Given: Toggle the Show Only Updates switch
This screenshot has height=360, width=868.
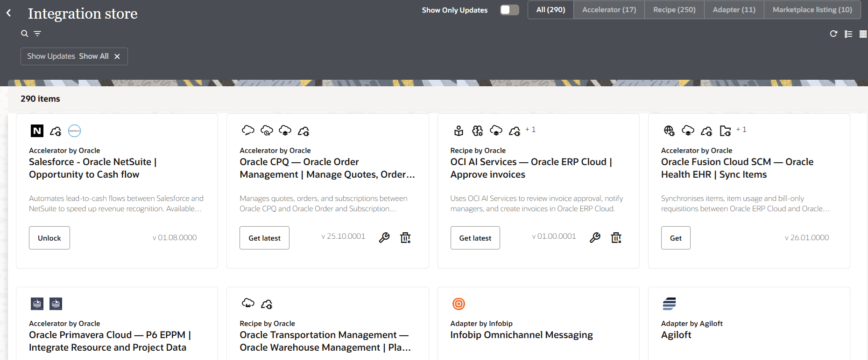Looking at the screenshot, I should 509,10.
